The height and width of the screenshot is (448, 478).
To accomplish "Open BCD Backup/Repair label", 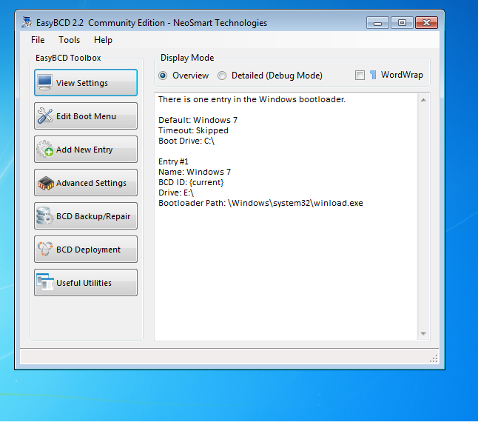I will click(x=93, y=216).
